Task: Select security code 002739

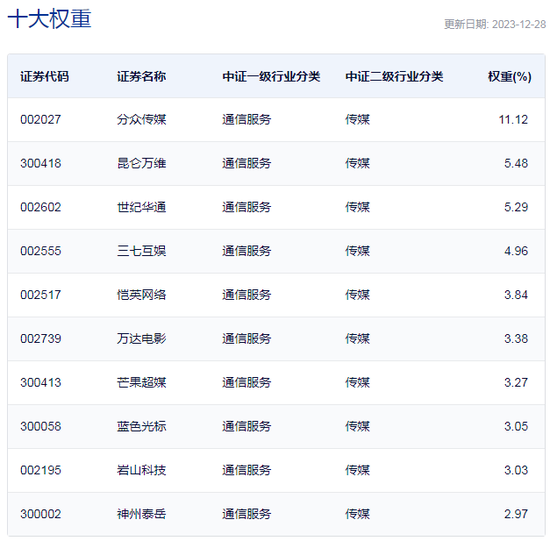Action: click(41, 339)
